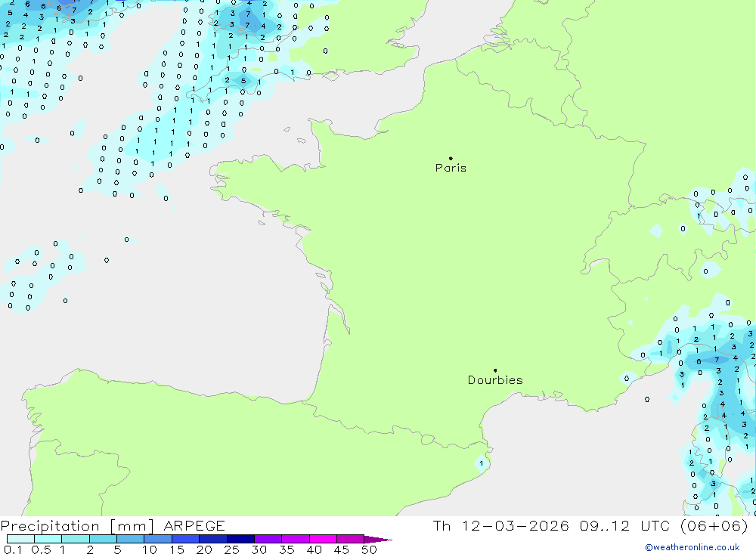This screenshot has height=554, width=756.
Task: Open the weatheronline.co.uk copyright link
Action: click(x=692, y=547)
